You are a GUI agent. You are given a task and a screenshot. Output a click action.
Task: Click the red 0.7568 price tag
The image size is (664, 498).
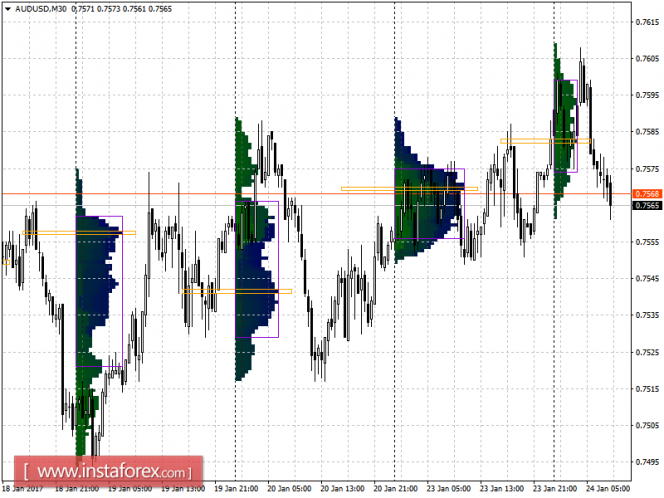[645, 193]
